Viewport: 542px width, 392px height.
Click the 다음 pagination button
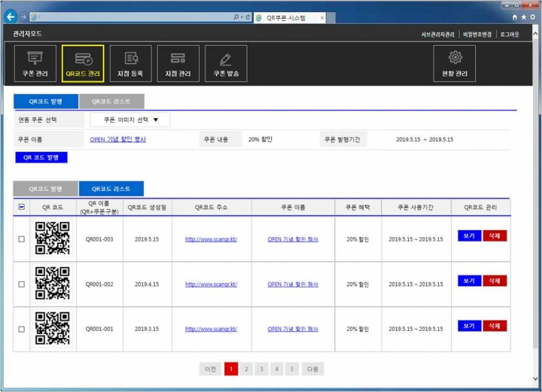coord(313,369)
